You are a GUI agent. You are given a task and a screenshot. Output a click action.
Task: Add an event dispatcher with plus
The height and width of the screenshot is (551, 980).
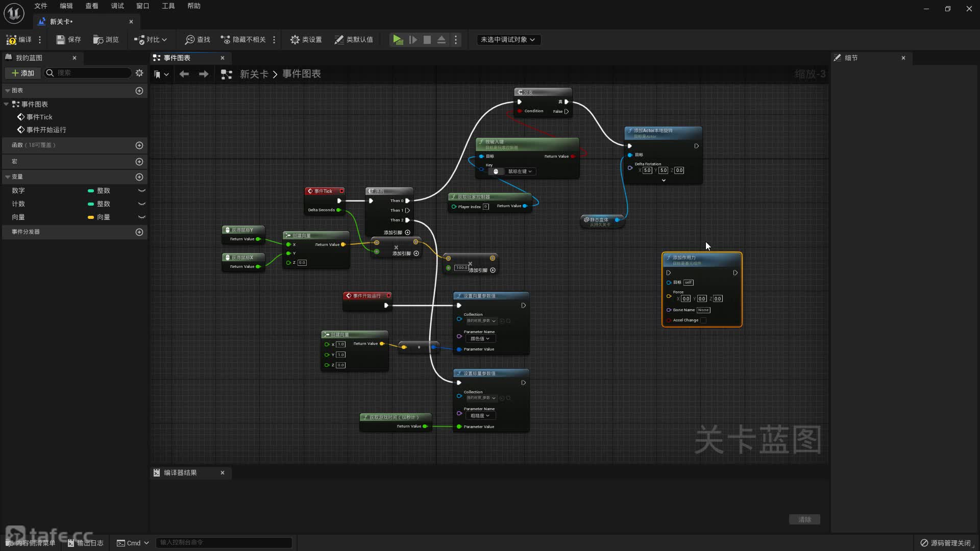point(139,232)
